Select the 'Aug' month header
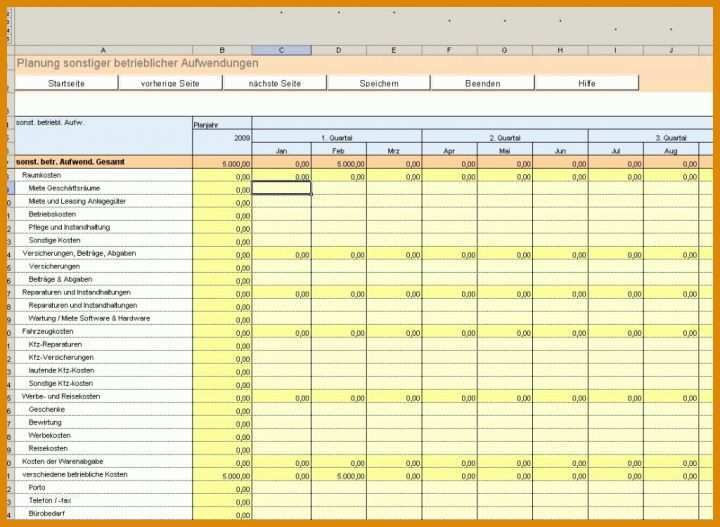The height and width of the screenshot is (527, 720). (x=671, y=151)
